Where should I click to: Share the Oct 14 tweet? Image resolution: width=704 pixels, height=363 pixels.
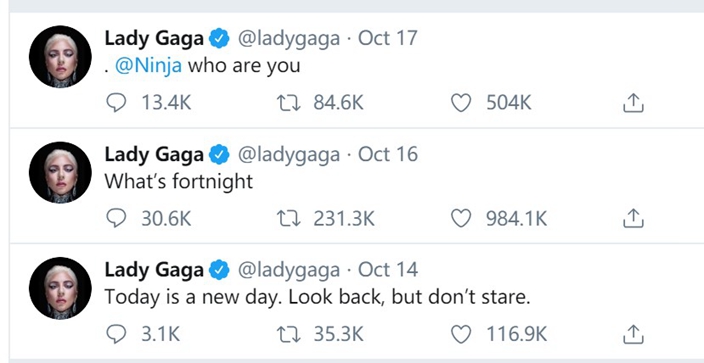pos(633,334)
